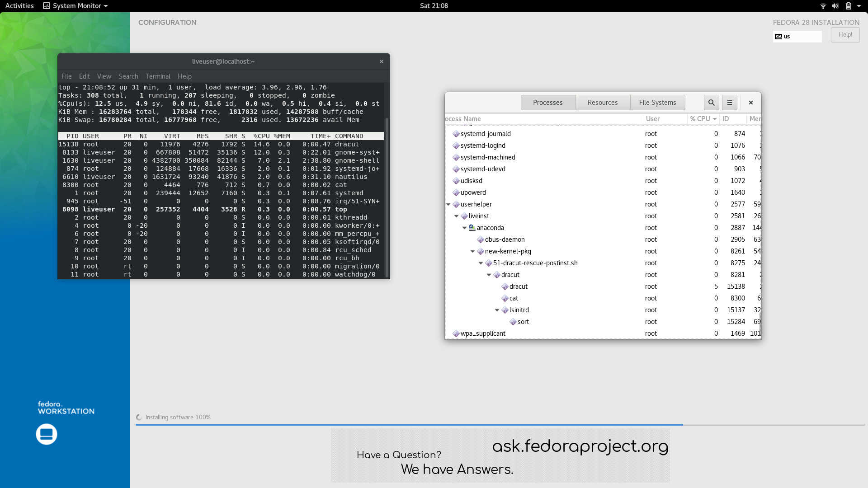Click the battery icon in top bar
Image resolution: width=868 pixels, height=488 pixels.
coord(848,6)
